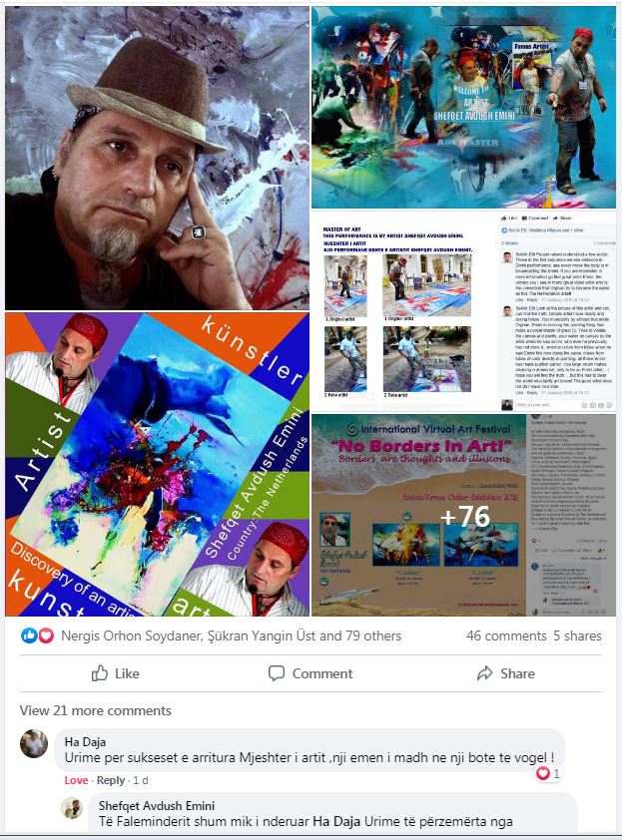Open the Master of Art performance screenshot

[x=464, y=311]
